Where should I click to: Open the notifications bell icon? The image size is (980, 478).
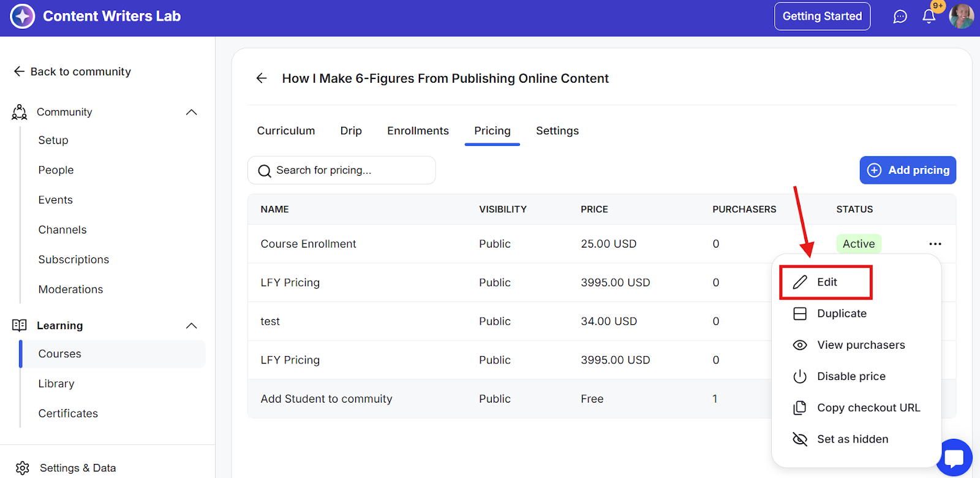coord(929,17)
